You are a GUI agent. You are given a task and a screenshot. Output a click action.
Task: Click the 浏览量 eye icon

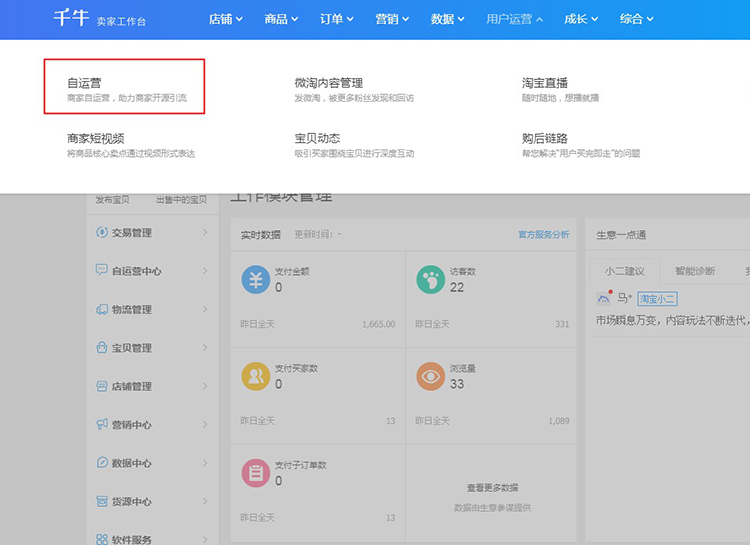coord(431,376)
